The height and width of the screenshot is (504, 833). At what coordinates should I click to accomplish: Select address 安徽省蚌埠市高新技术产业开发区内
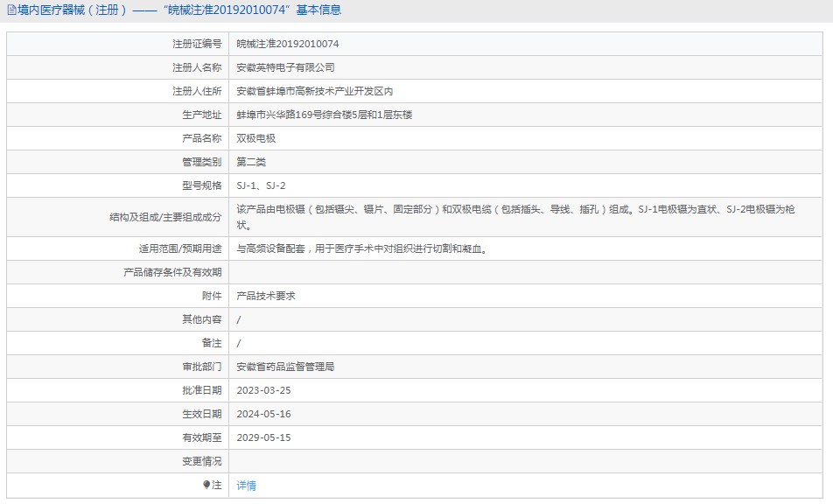[314, 91]
